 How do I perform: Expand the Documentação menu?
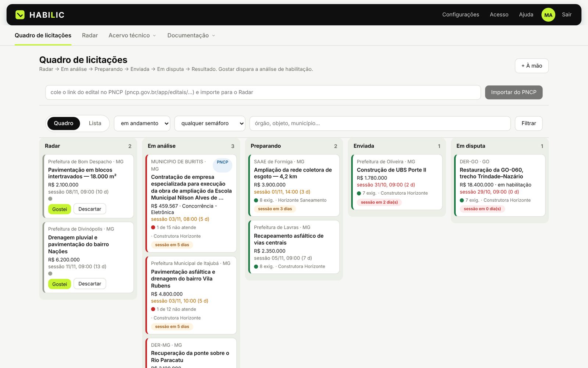pyautogui.click(x=191, y=35)
